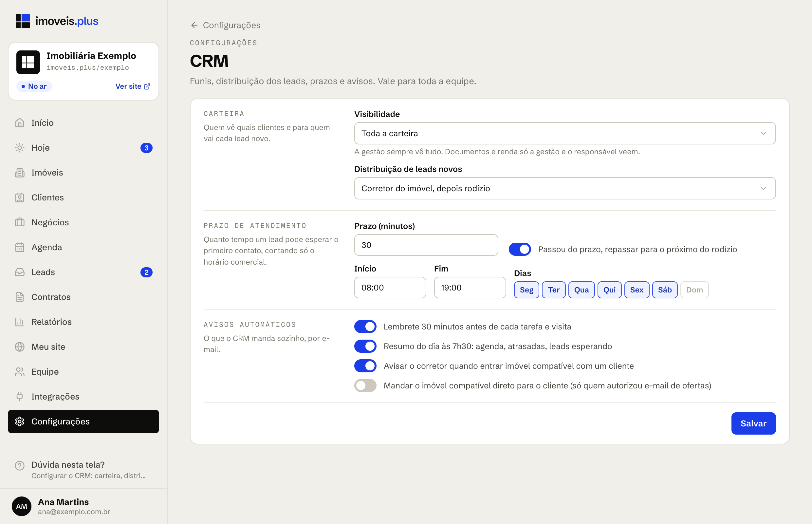Click the Integrações plug icon
This screenshot has height=524, width=812.
[20, 396]
